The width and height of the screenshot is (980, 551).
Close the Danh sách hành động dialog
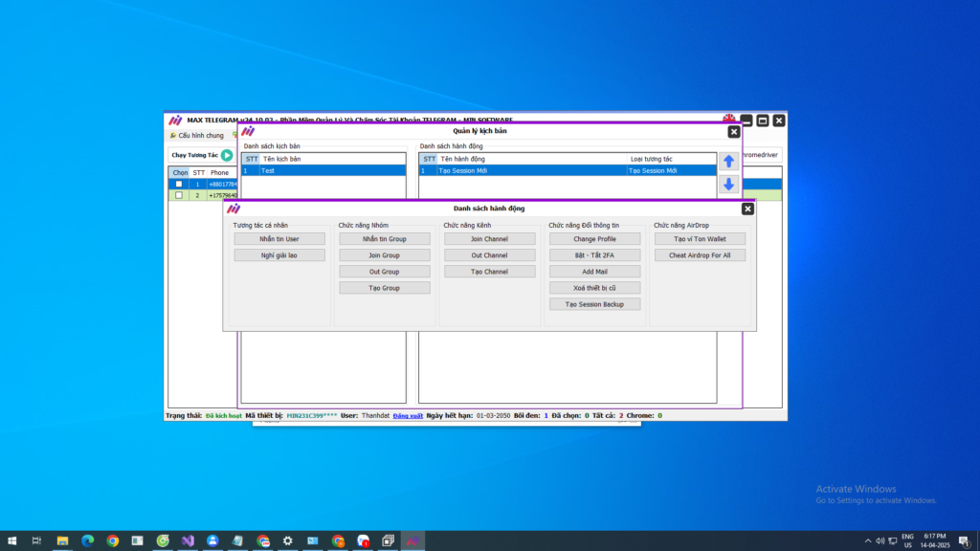pos(747,209)
